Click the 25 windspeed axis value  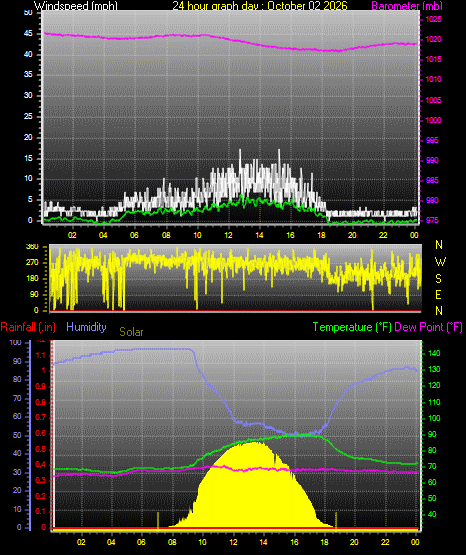28,116
